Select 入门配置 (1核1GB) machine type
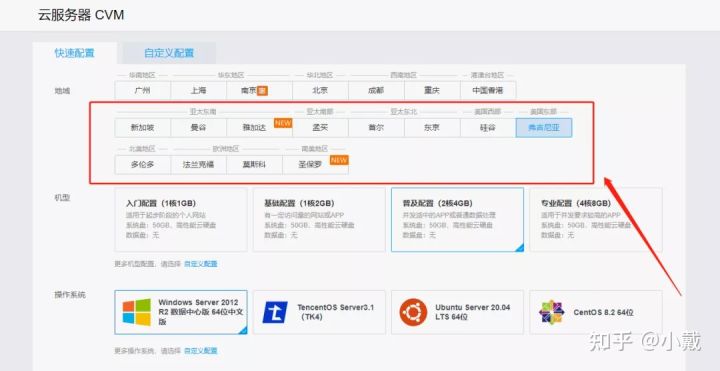Screen dimensions: 720x371 [181, 219]
